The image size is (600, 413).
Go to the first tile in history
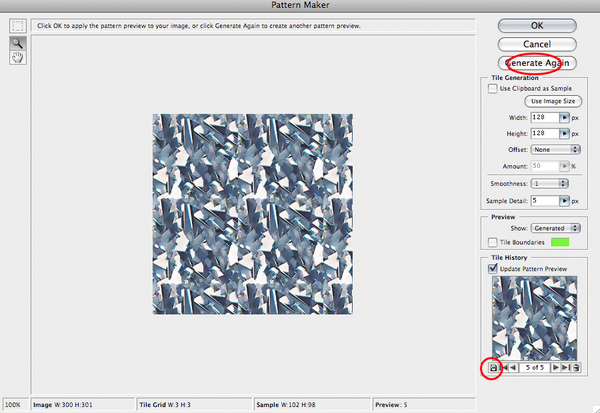[504, 368]
